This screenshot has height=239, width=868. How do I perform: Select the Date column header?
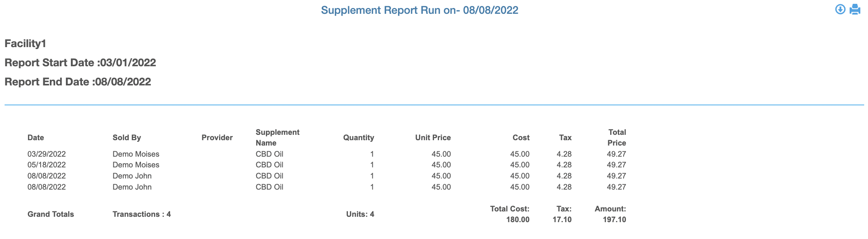point(36,138)
